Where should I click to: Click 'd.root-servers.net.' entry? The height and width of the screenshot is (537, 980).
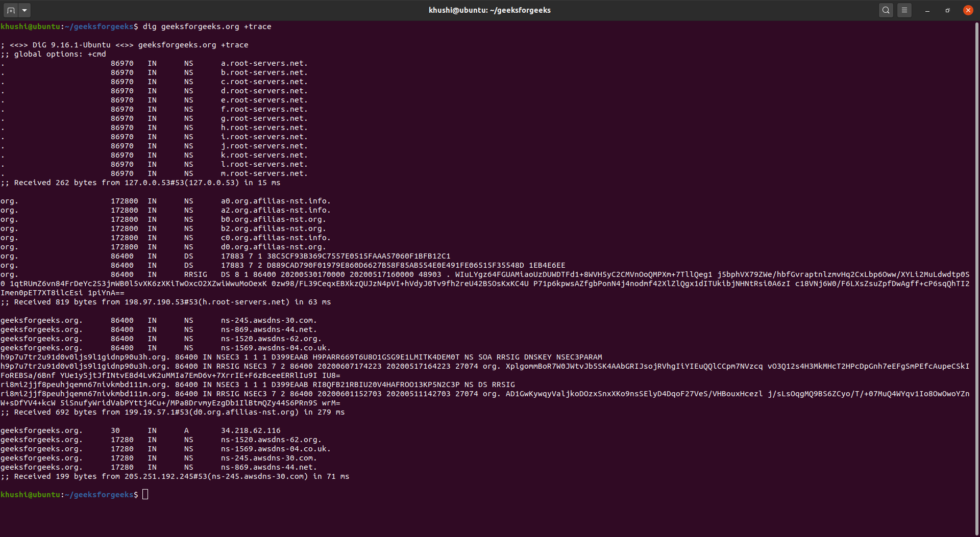click(264, 91)
